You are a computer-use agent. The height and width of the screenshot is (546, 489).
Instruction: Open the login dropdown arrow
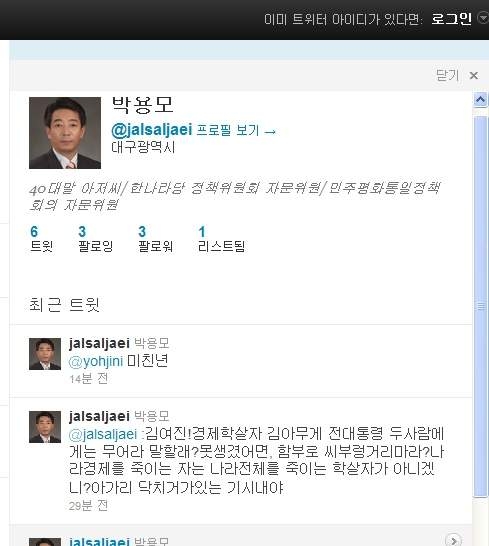483,18
